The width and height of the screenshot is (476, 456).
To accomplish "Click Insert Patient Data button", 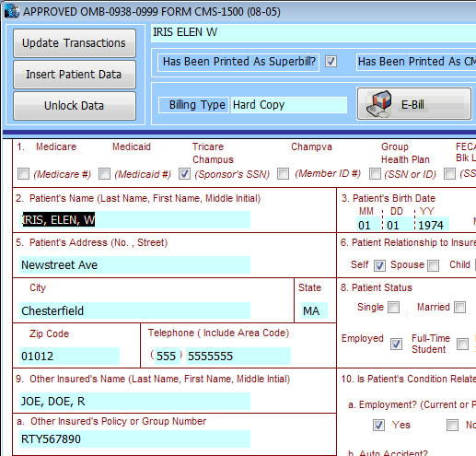I will pos(75,75).
